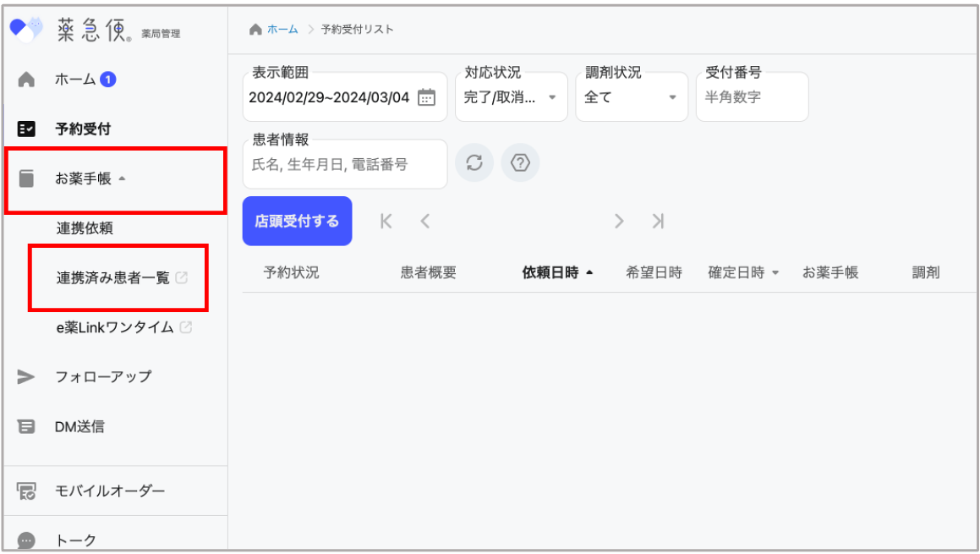This screenshot has height=554, width=980.
Task: Go to the next page arrow
Action: (619, 221)
